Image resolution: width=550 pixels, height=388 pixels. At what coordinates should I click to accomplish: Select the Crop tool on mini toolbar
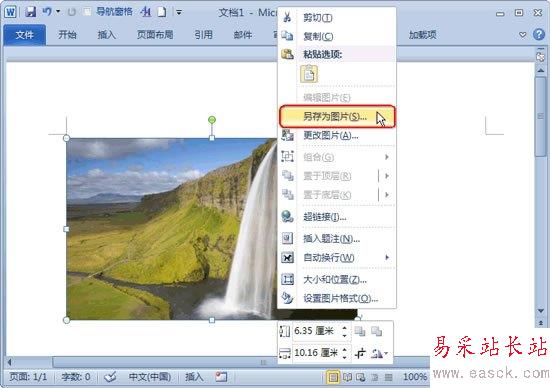pos(360,353)
